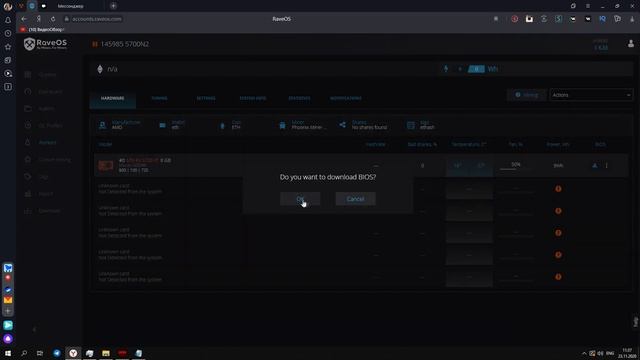
Task: Open the Windows Start menu
Action: tap(8, 353)
